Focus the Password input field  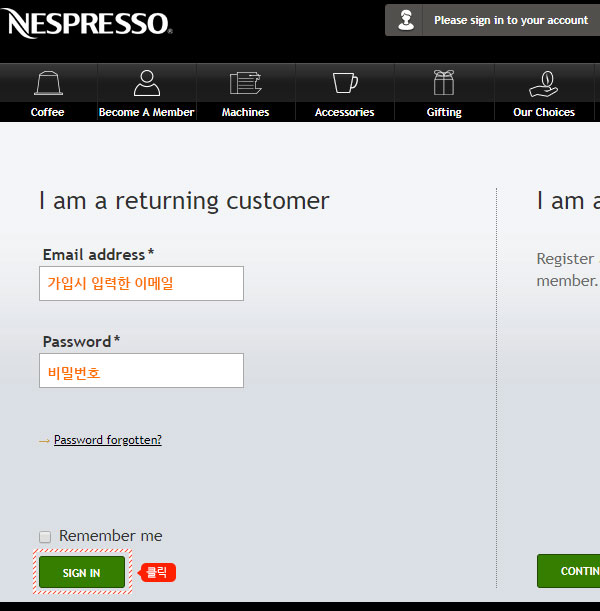click(141, 371)
